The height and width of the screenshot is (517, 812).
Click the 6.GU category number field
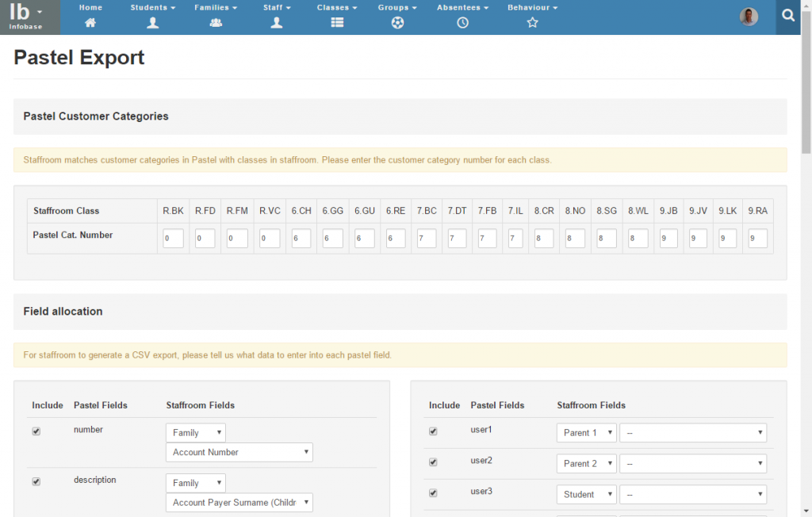(365, 239)
